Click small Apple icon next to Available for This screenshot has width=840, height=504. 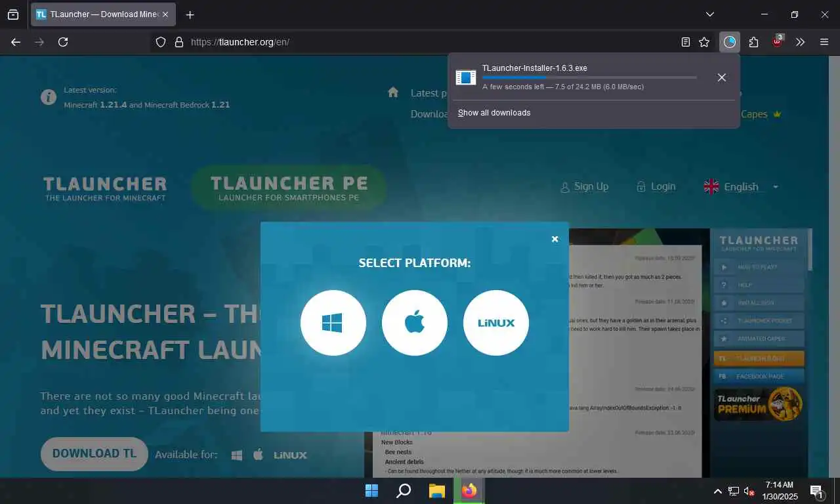click(x=258, y=454)
